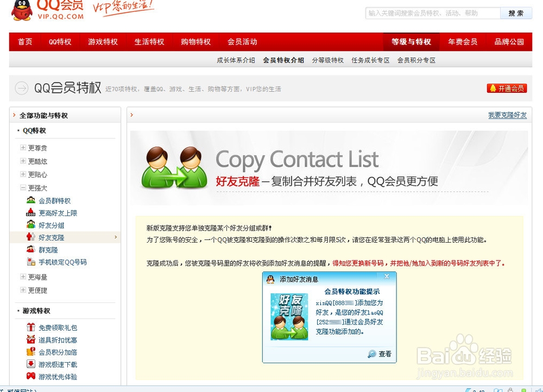Open the 会员群特权 link

click(54, 200)
